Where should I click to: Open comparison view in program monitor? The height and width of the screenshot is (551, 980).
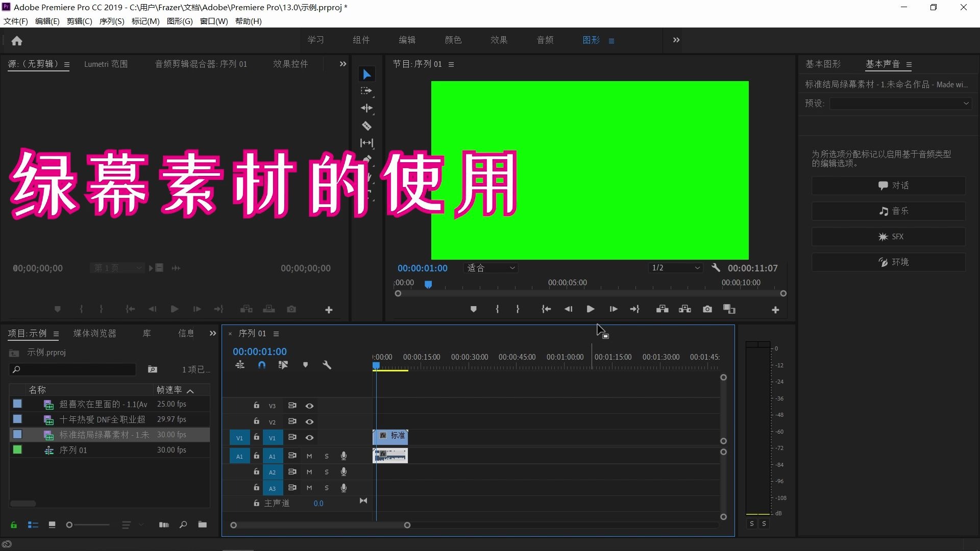(729, 309)
